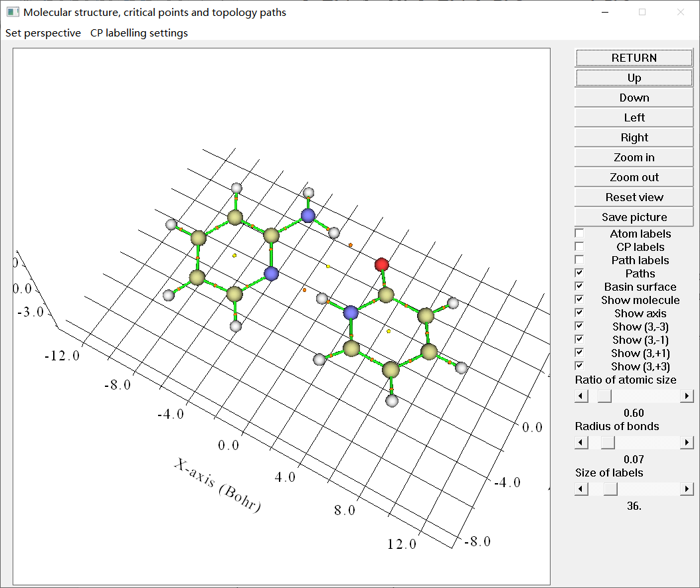
Task: Click the bond radius slider thumb
Action: (608, 442)
